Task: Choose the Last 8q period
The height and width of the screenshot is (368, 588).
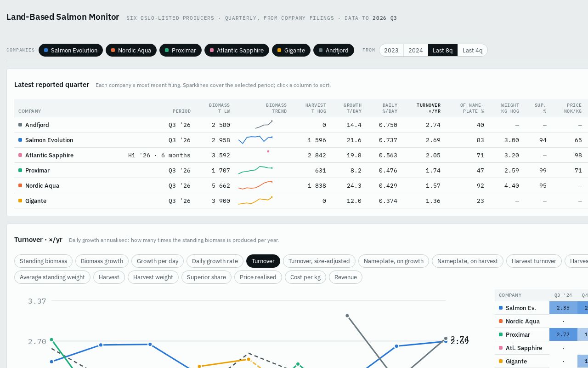Action: (x=443, y=50)
